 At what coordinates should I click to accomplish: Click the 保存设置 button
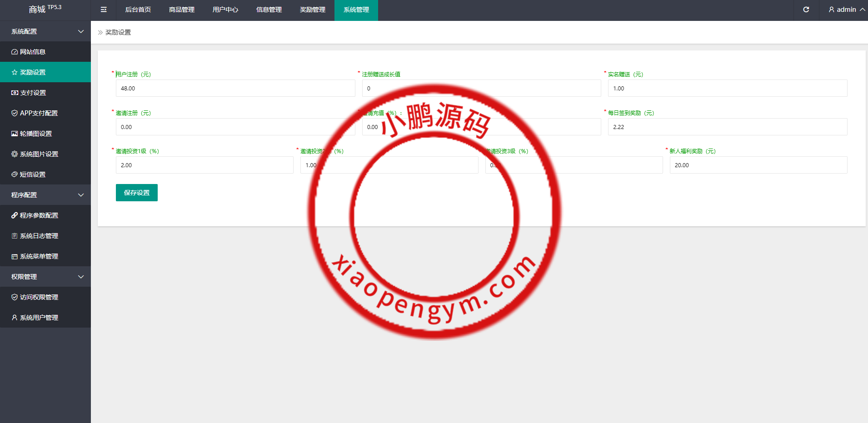pyautogui.click(x=136, y=193)
